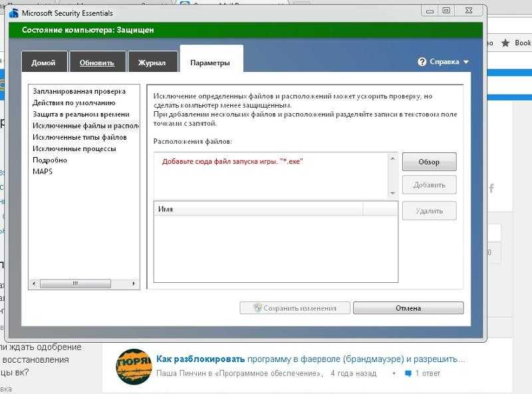Expand the Справка dropdown arrow
This screenshot has height=394, width=532.
pos(466,62)
